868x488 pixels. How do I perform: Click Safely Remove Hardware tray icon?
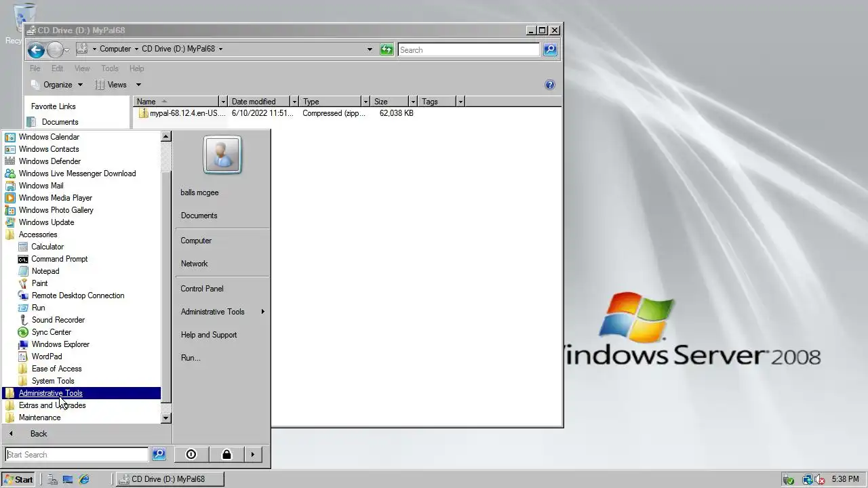pos(788,479)
